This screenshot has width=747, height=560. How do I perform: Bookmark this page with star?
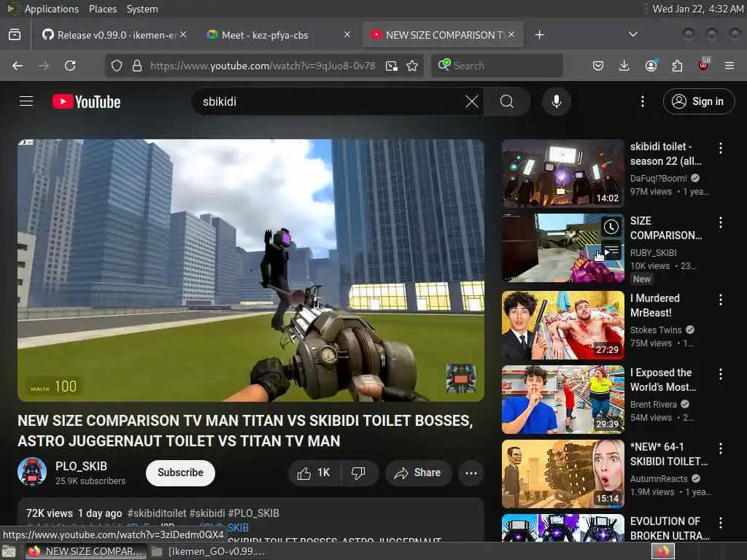click(413, 66)
